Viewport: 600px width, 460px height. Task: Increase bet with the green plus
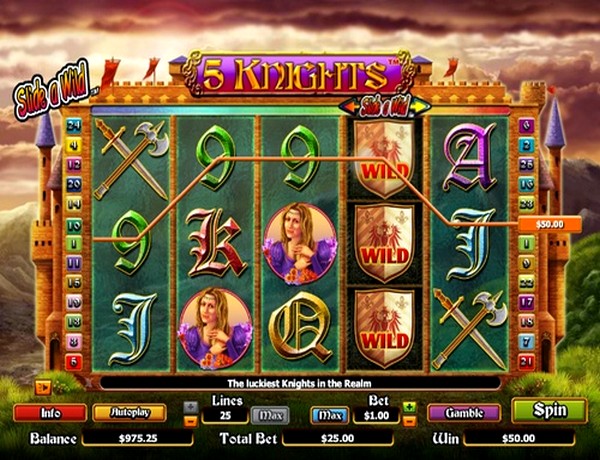click(409, 407)
